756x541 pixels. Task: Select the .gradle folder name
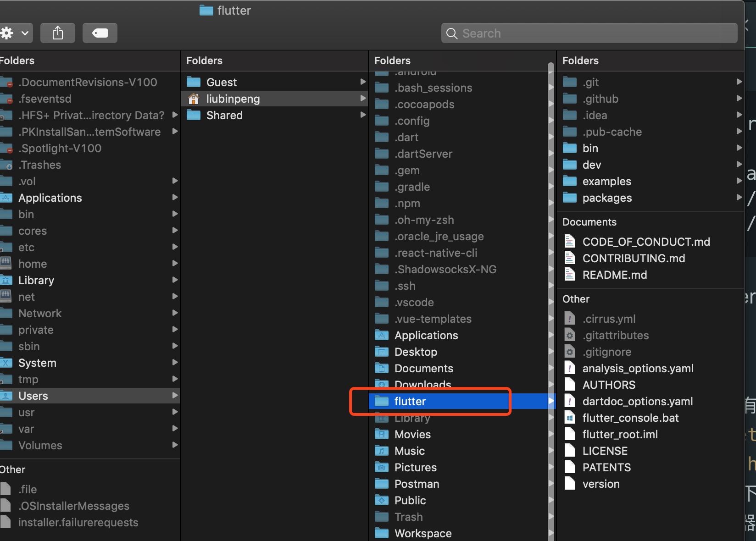tap(412, 187)
